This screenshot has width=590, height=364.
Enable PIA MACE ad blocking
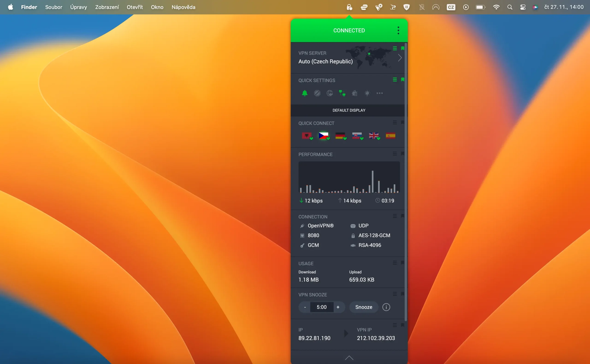coord(317,93)
